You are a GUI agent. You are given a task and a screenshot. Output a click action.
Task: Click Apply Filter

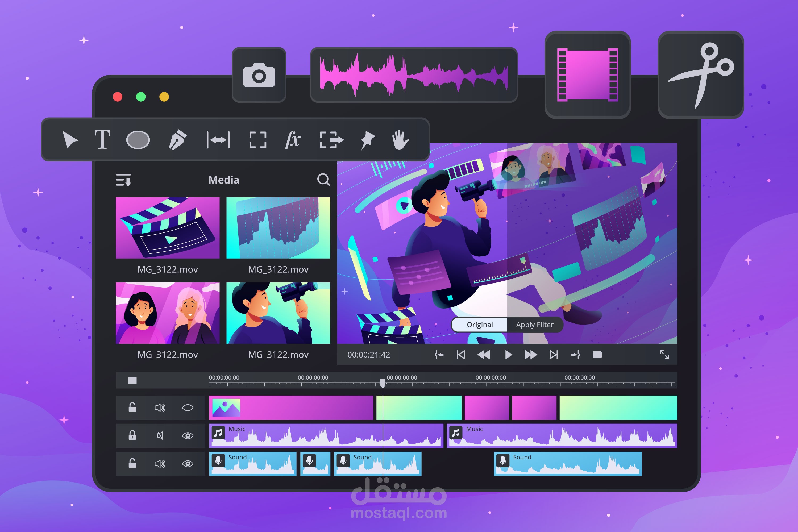[535, 325]
